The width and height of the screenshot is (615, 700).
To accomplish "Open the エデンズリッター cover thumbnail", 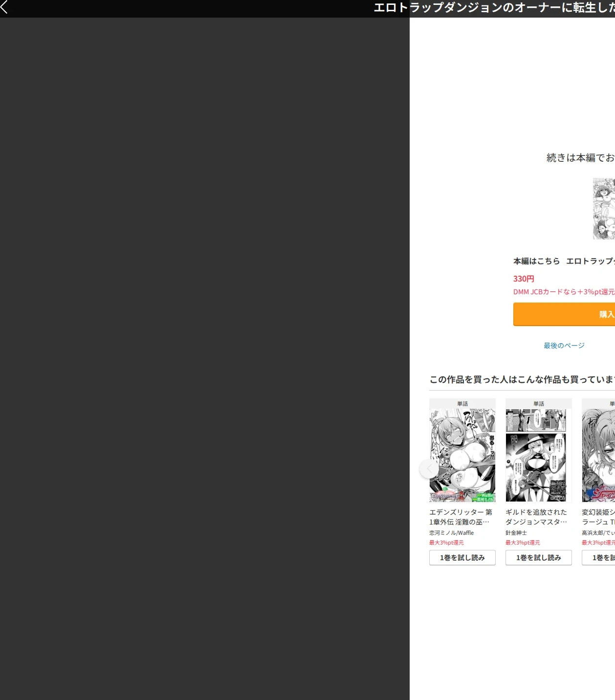I will tap(462, 455).
